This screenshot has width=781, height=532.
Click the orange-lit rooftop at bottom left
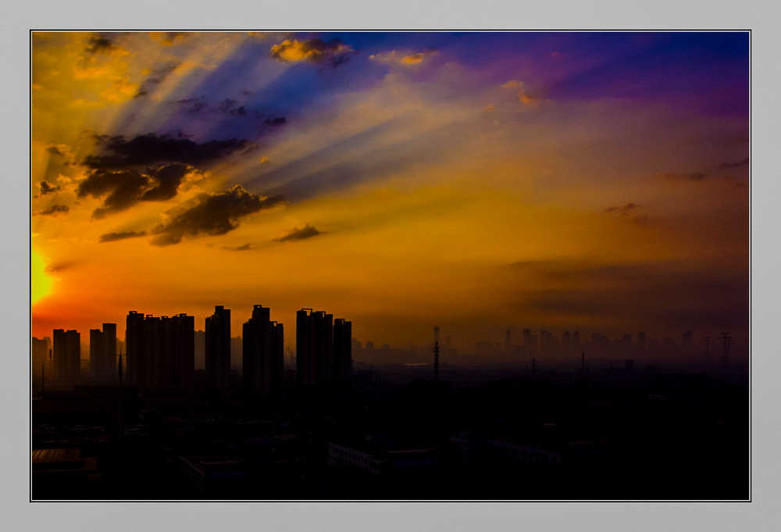pos(56,455)
